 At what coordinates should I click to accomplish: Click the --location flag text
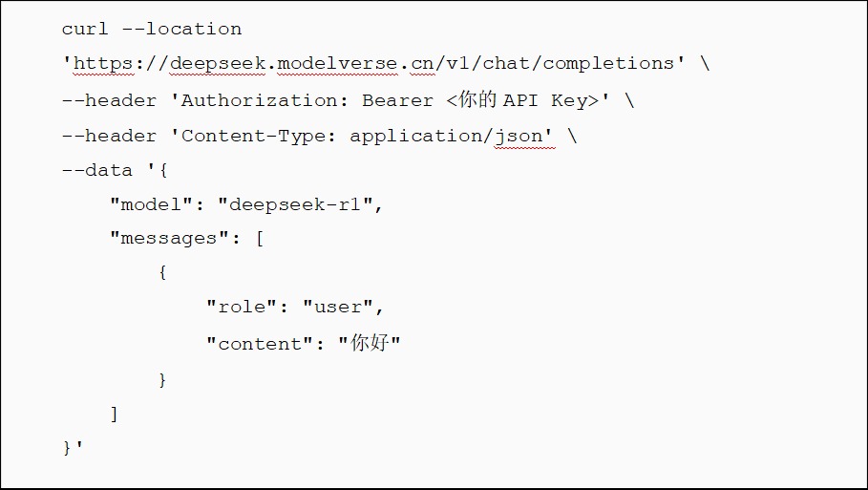tap(181, 29)
